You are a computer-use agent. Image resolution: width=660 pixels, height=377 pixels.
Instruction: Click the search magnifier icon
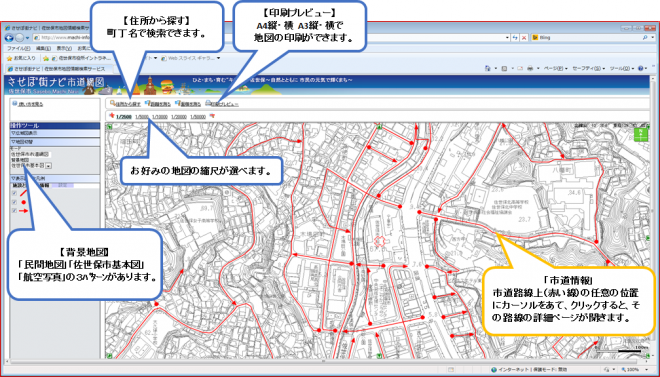click(645, 37)
